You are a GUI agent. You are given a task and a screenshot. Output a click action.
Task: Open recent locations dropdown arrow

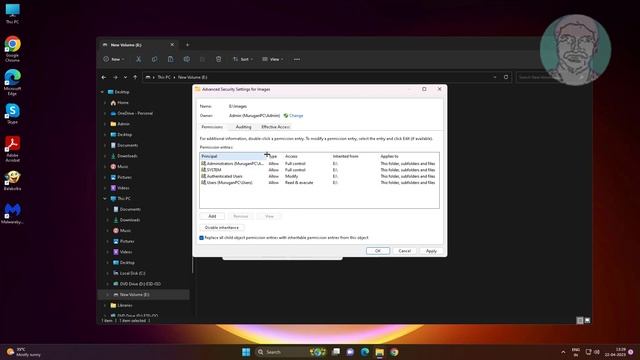(125, 77)
